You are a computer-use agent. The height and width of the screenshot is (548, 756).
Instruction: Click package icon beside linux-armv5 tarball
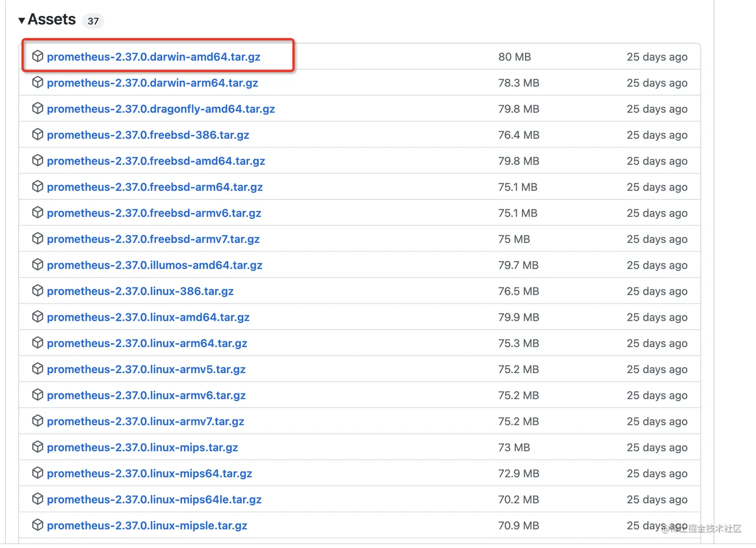[37, 368]
